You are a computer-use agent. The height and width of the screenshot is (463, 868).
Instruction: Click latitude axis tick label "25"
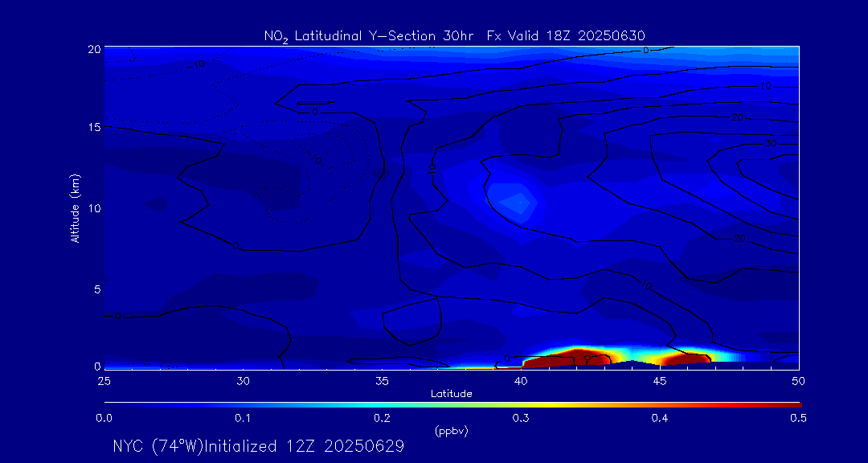point(104,381)
